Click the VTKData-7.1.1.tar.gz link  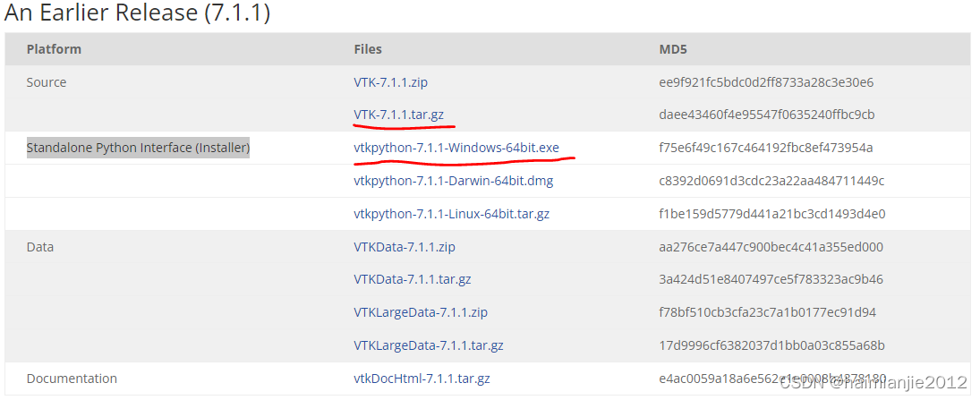click(412, 279)
